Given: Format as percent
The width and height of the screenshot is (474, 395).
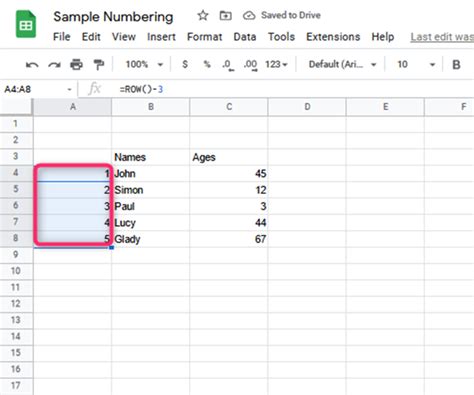Looking at the screenshot, I should [207, 64].
